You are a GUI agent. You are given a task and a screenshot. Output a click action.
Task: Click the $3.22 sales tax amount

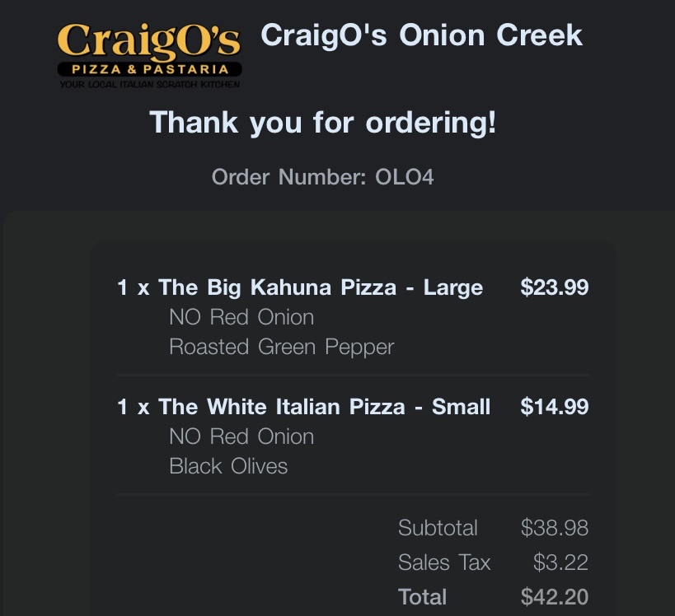[x=560, y=562]
